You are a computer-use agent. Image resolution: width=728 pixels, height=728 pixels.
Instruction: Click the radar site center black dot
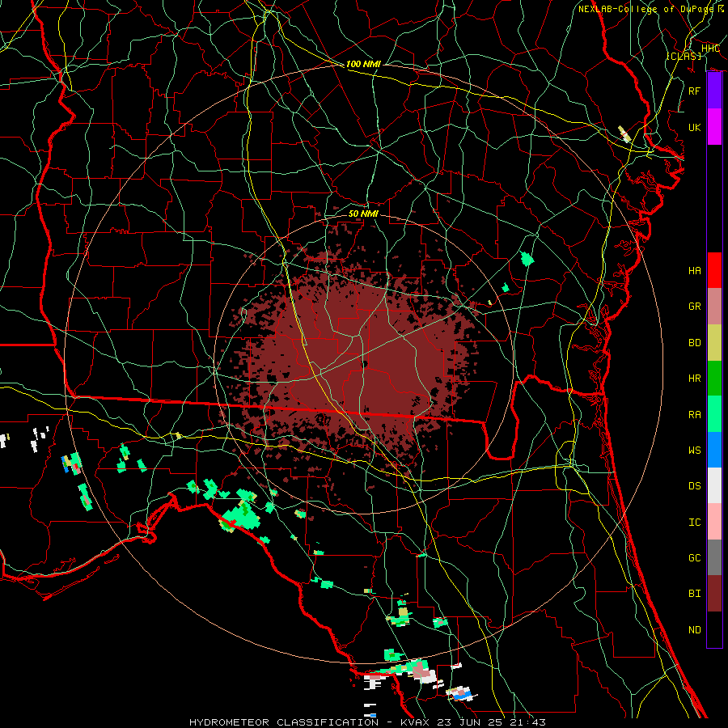tap(365, 364)
